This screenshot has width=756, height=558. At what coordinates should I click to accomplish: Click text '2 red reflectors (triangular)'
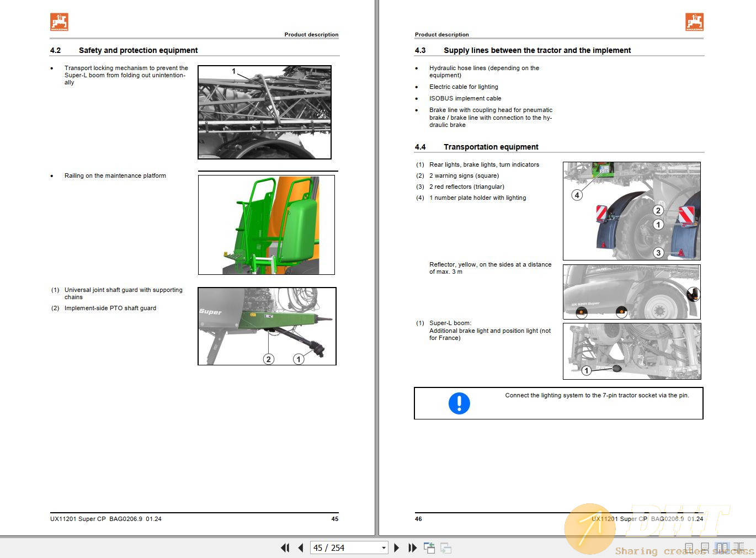coord(467,187)
